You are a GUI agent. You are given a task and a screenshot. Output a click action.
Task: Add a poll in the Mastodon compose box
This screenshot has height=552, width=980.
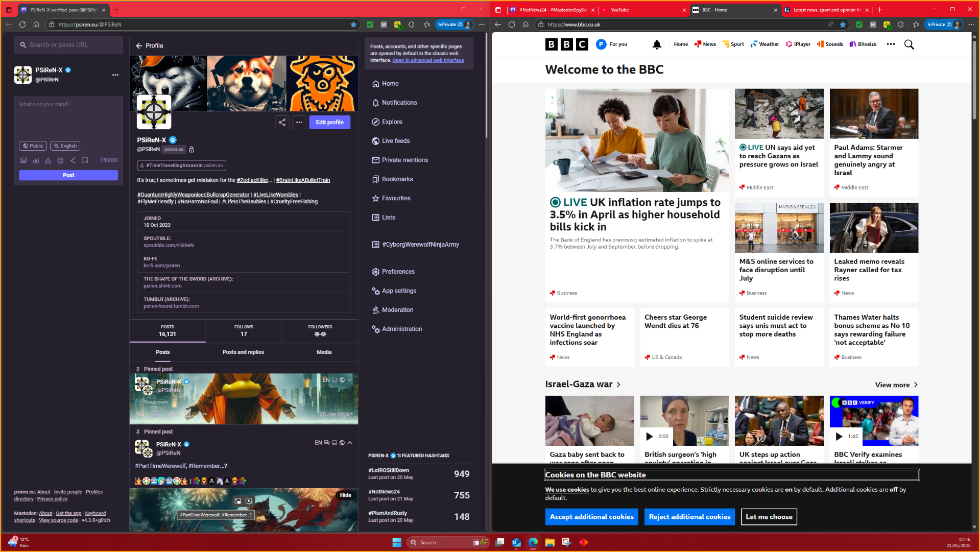[x=36, y=160]
